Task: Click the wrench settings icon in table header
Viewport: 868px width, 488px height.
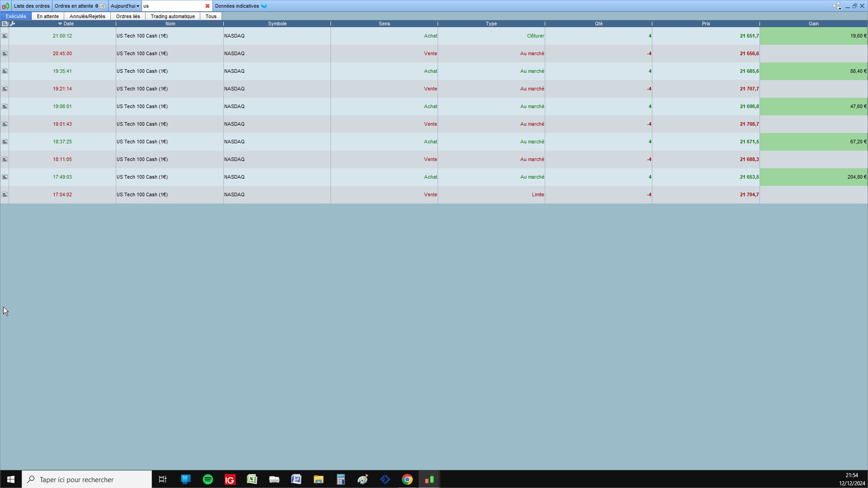Action: [x=13, y=24]
